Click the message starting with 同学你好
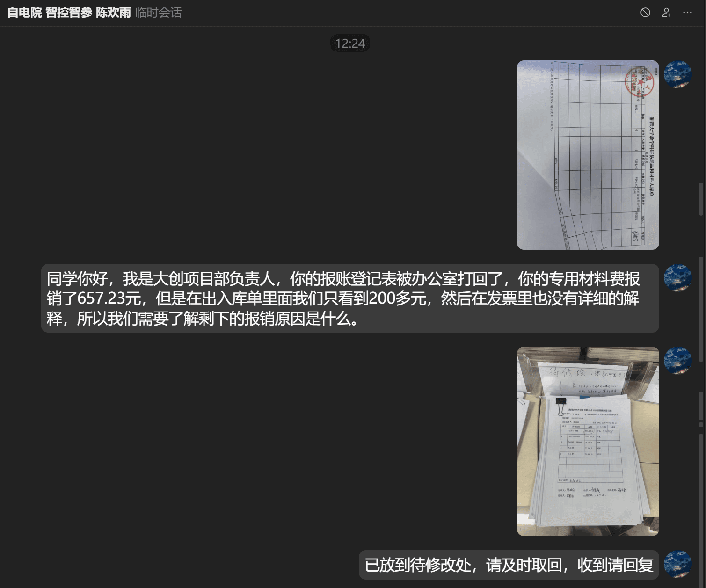The image size is (706, 588). coord(350,298)
